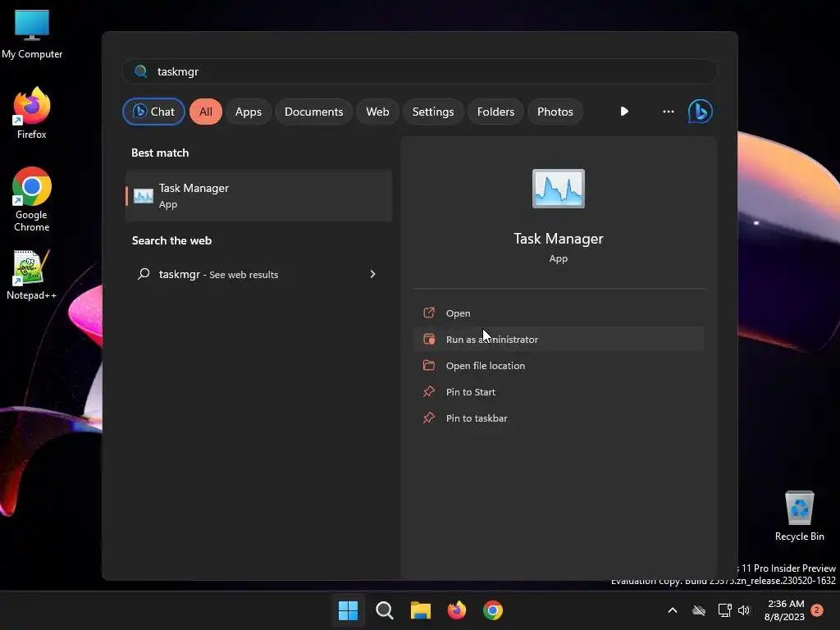
Task: Open the three-dot options menu
Action: pos(668,112)
